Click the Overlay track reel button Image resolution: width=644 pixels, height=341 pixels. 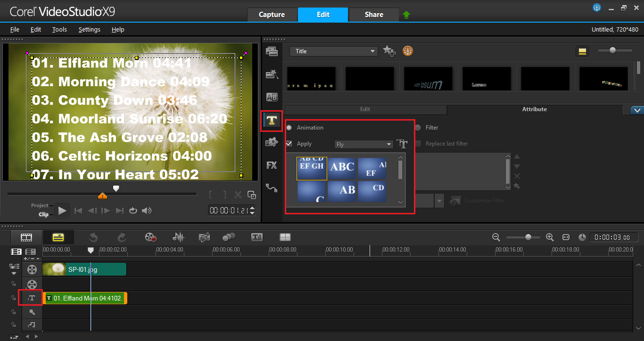coord(32,284)
